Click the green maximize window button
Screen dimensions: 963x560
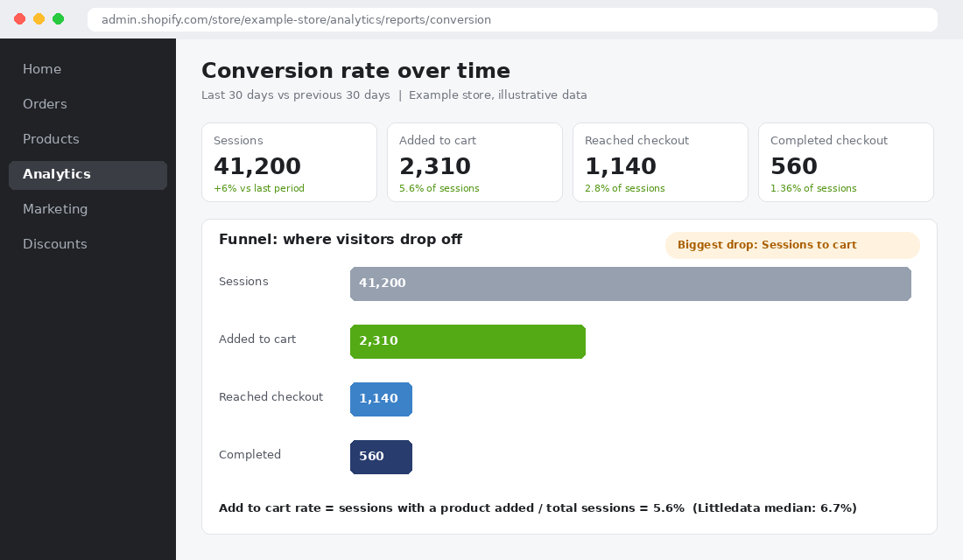coord(59,19)
